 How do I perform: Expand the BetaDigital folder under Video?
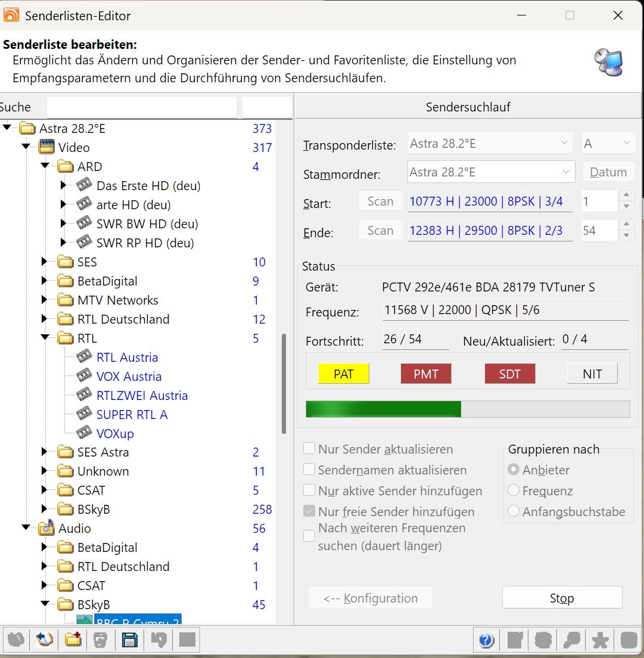[45, 281]
